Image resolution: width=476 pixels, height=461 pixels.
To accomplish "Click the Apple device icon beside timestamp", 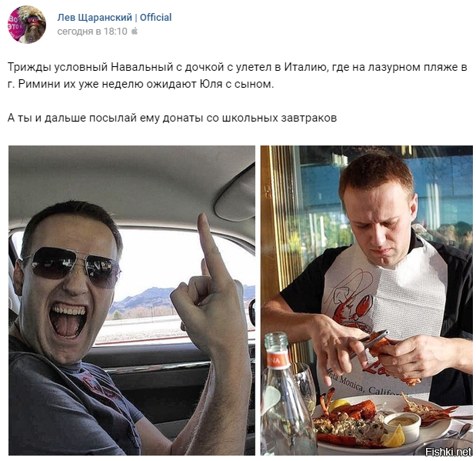I will (135, 31).
